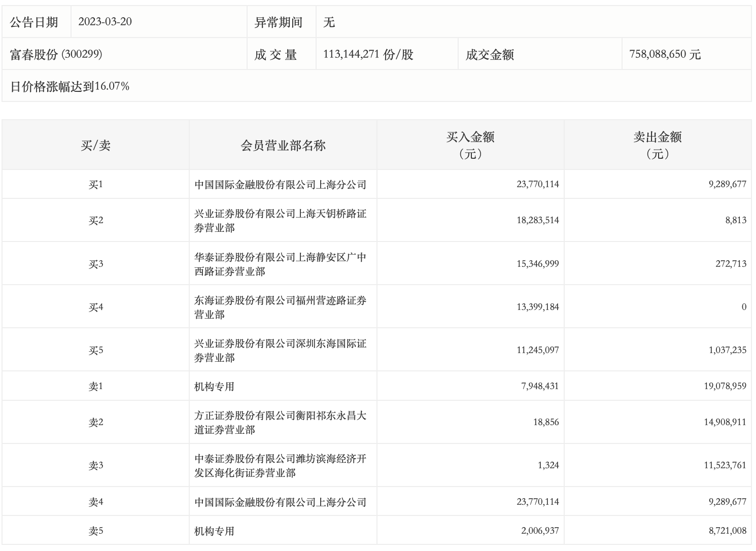Click the sell amount 19,078,959
The width and height of the screenshot is (756, 551).
click(x=725, y=386)
